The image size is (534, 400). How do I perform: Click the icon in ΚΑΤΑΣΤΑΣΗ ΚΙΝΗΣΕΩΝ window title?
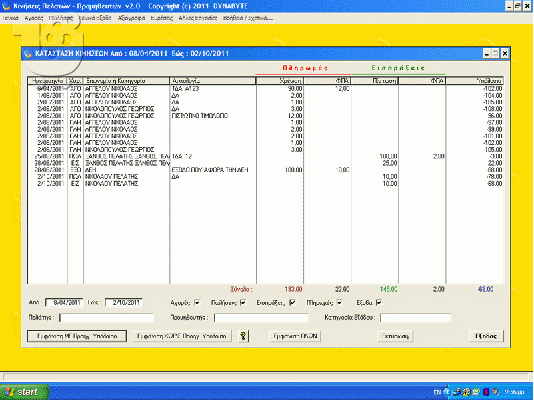pos(28,54)
